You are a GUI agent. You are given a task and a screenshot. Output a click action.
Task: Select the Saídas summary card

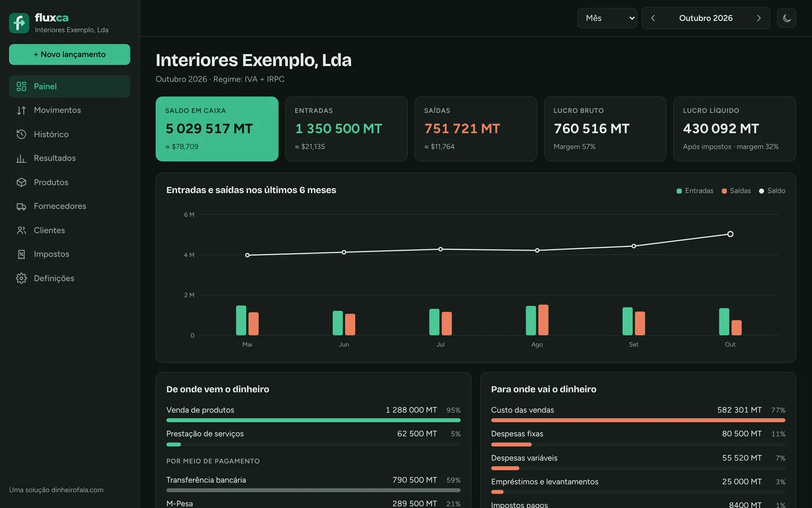pyautogui.click(x=476, y=129)
